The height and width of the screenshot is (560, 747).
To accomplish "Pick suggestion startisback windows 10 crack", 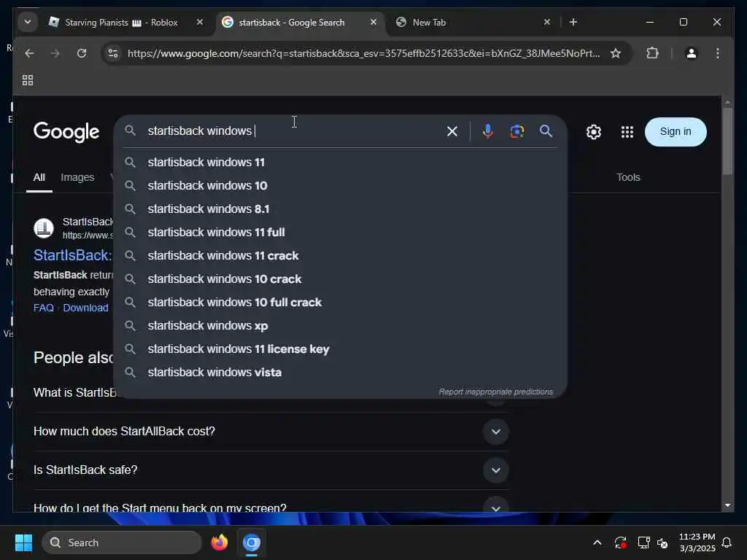I will [x=340, y=279].
